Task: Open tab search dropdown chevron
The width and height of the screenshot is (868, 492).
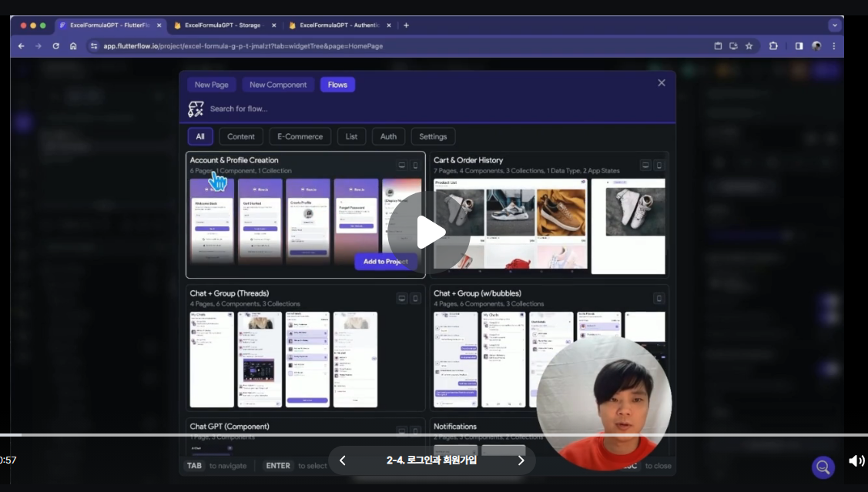Action: pos(834,25)
